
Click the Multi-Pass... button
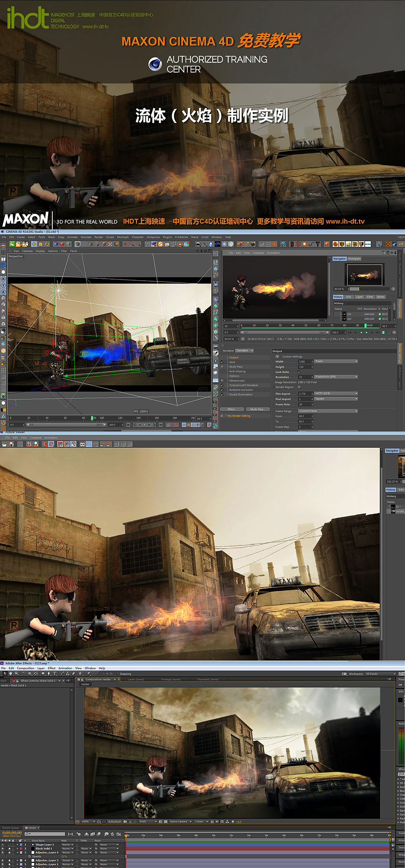[x=257, y=409]
